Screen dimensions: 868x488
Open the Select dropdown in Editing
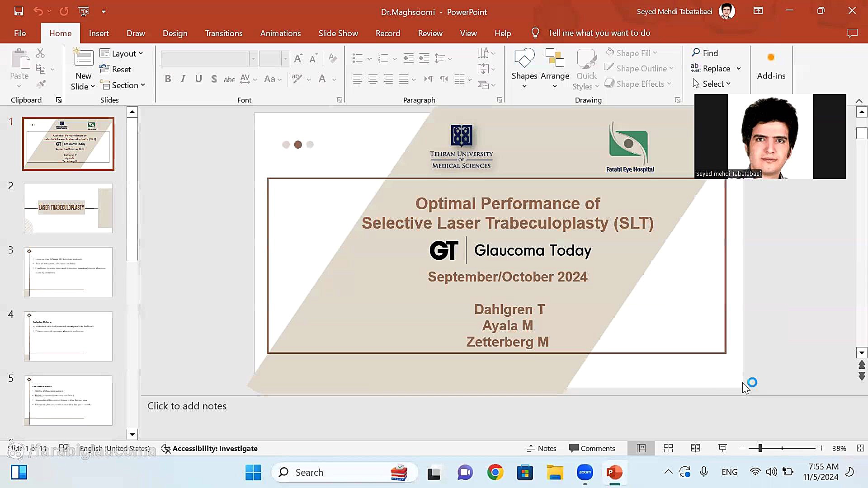click(712, 84)
